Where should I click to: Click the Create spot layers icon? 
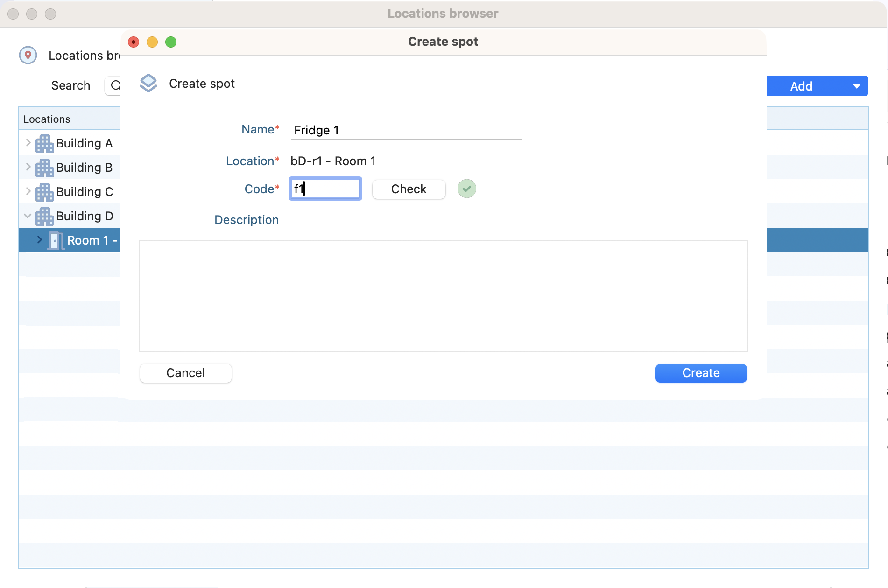(x=148, y=84)
